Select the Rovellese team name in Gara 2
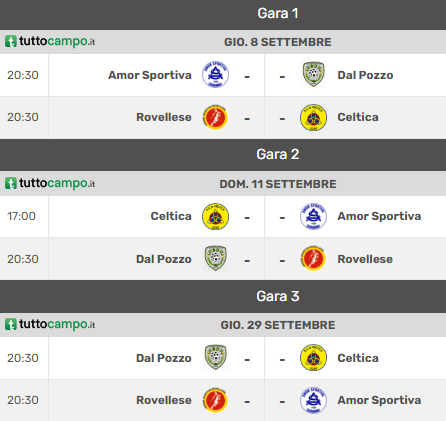The width and height of the screenshot is (446, 421). [x=365, y=259]
